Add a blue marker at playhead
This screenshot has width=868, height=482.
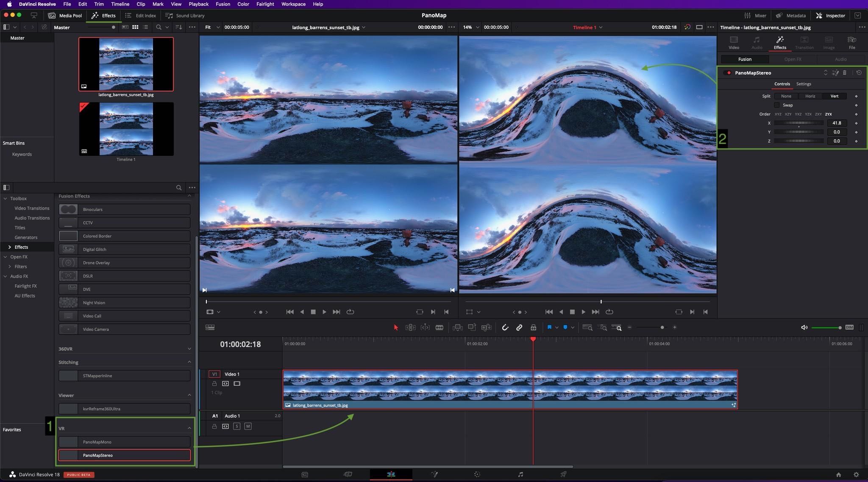click(x=565, y=327)
